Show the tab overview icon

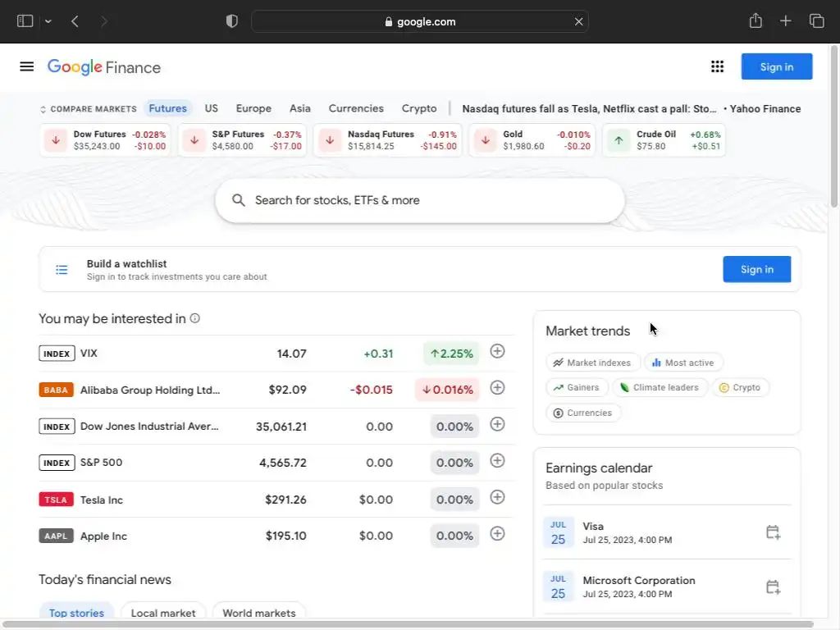point(816,21)
